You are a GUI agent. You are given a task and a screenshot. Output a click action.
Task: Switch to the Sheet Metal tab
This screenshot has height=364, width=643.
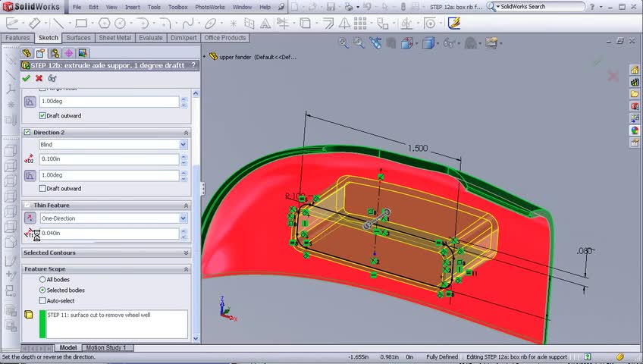(x=114, y=38)
